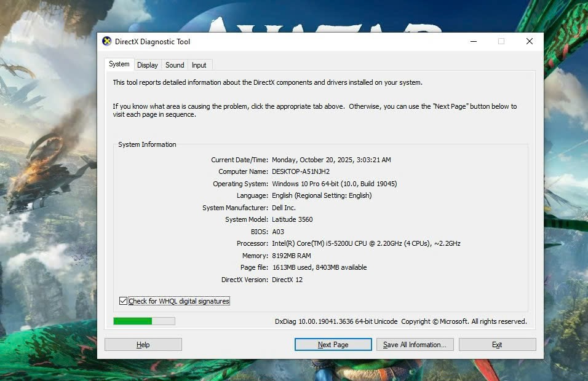588x381 pixels.
Task: Click the computer name DESKTOP-A51NJH2
Action: 301,171
